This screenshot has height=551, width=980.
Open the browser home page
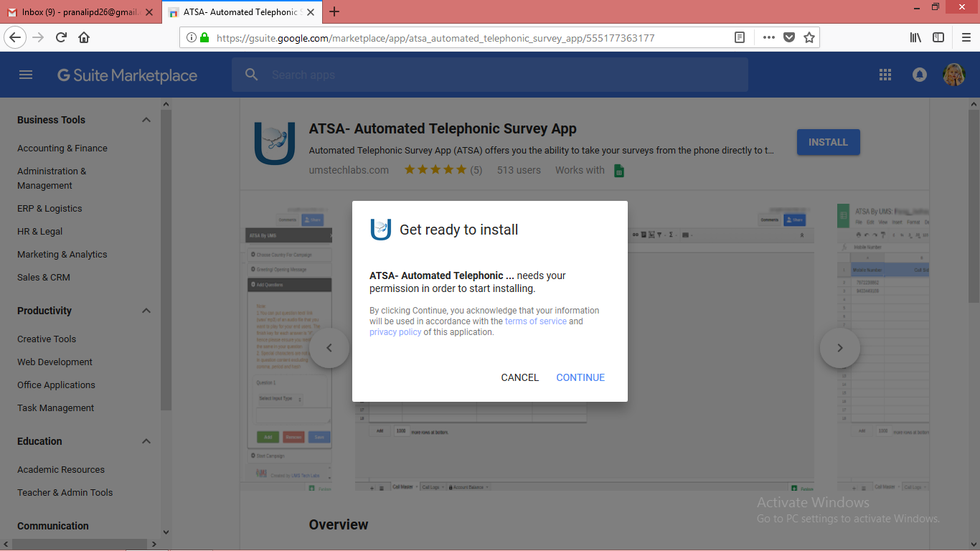coord(84,37)
